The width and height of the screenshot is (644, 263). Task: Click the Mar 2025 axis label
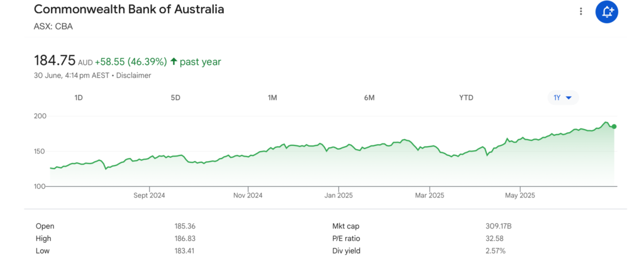click(429, 195)
